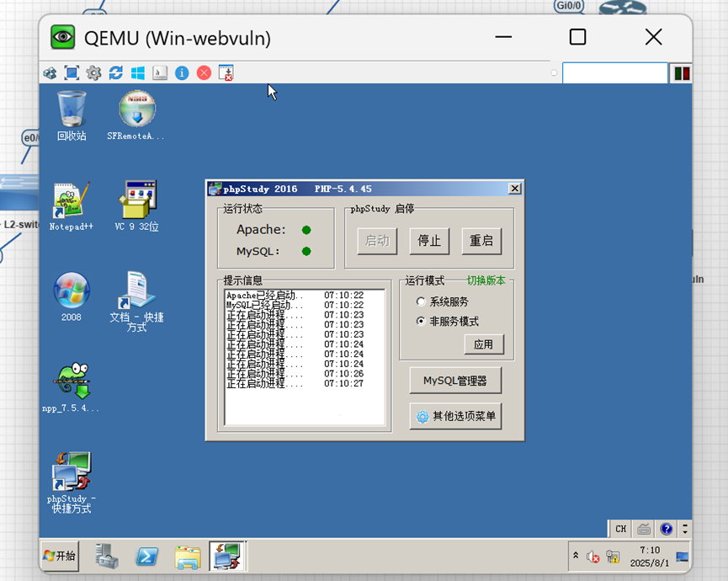Image resolution: width=728 pixels, height=581 pixels.
Task: Open Server Manager icon in taskbar
Action: tap(107, 557)
